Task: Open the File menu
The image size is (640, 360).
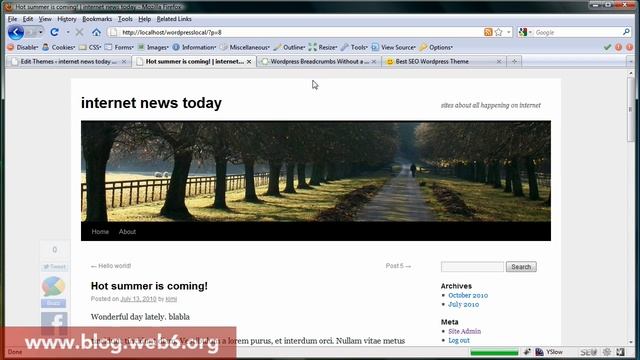Action: 12,19
